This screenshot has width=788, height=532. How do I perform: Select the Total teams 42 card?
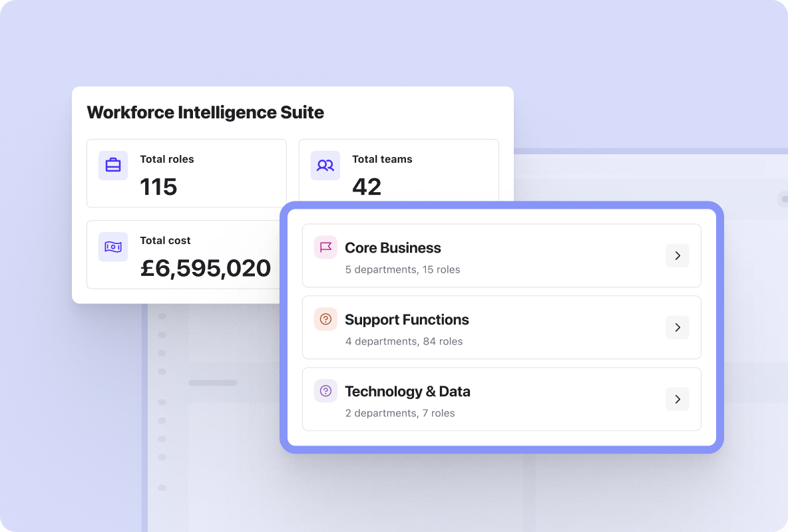point(399,171)
